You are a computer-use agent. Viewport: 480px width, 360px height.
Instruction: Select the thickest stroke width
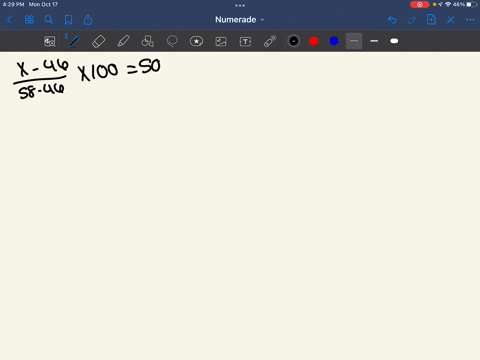pyautogui.click(x=394, y=41)
